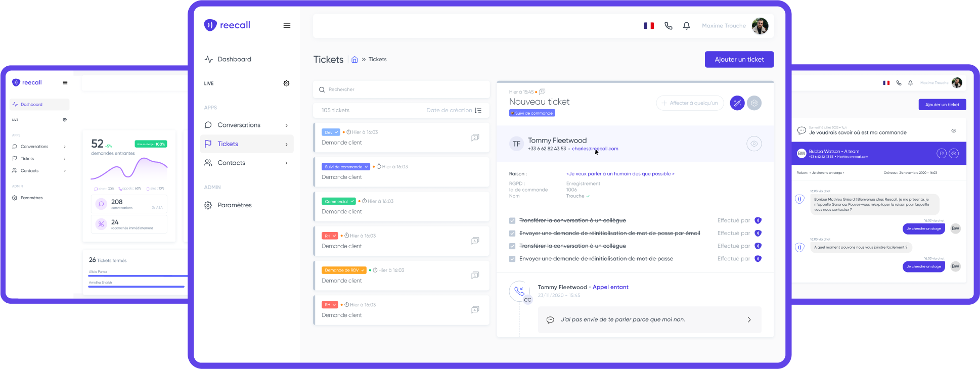Click the reecall logo in the center window
The width and height of the screenshot is (980, 369).
pyautogui.click(x=227, y=25)
